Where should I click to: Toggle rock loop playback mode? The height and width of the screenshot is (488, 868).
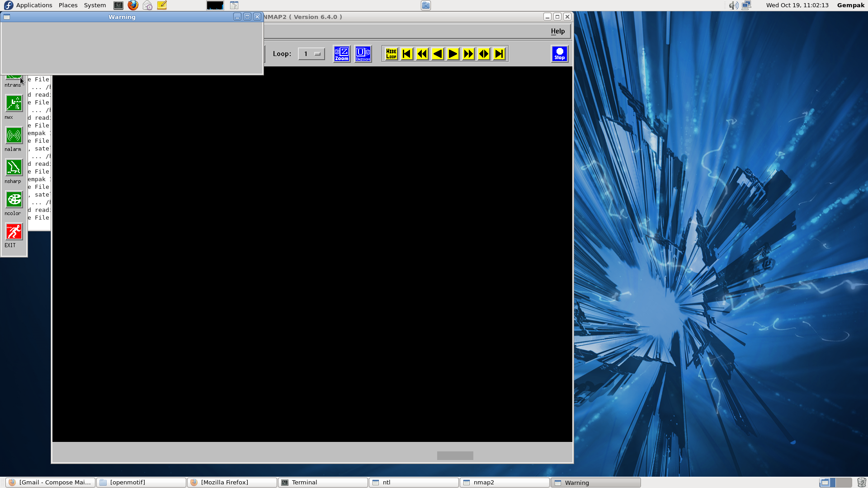[x=484, y=54]
